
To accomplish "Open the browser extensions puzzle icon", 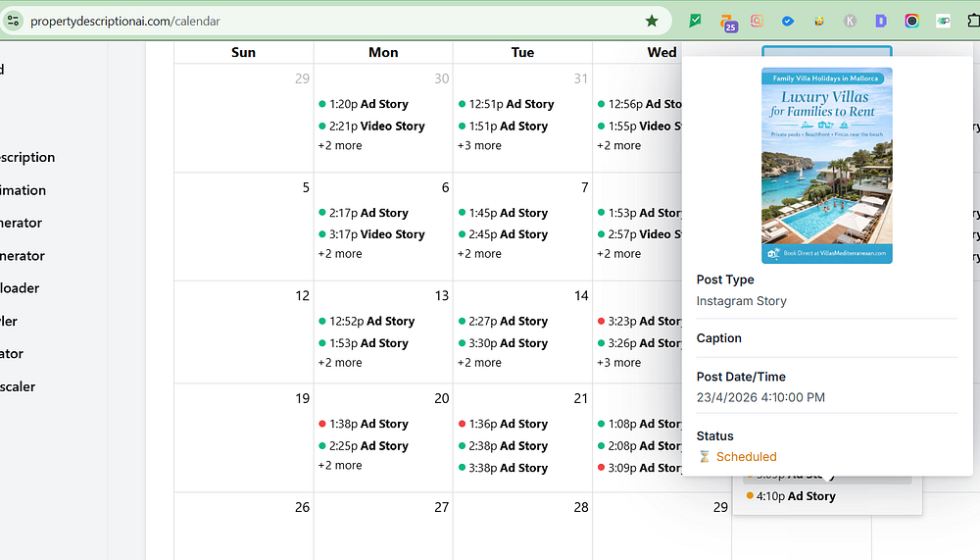I will pyautogui.click(x=970, y=21).
